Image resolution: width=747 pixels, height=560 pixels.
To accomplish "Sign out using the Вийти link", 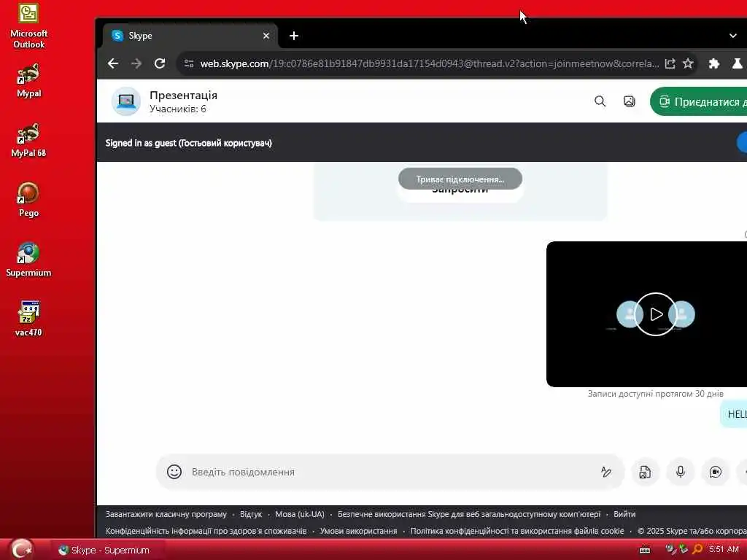I will point(624,514).
